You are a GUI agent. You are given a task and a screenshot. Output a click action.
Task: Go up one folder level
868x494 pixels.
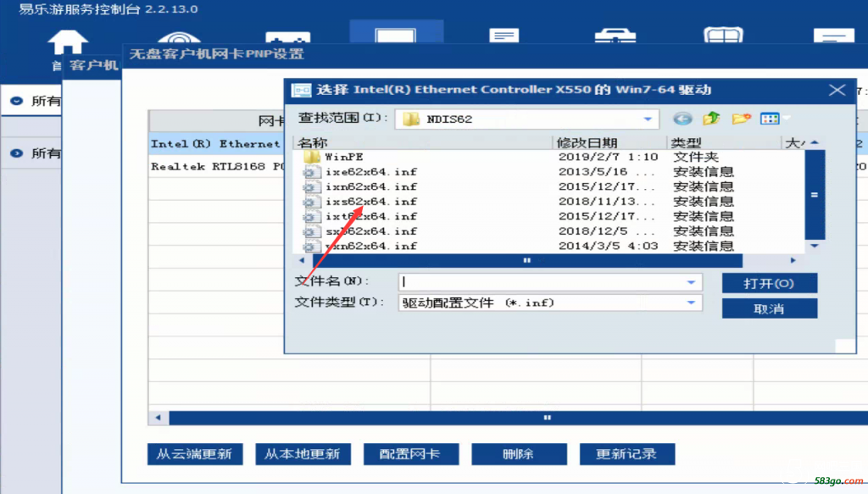click(711, 119)
